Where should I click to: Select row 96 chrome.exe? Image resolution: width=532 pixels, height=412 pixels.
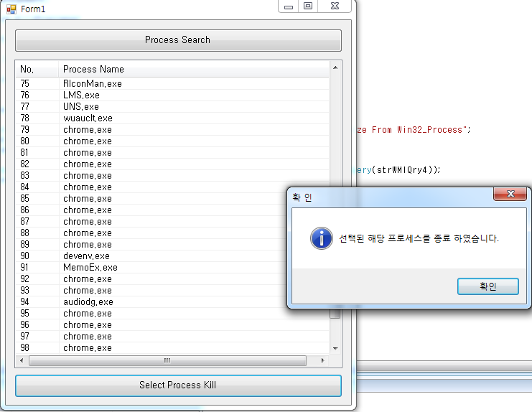click(172, 325)
